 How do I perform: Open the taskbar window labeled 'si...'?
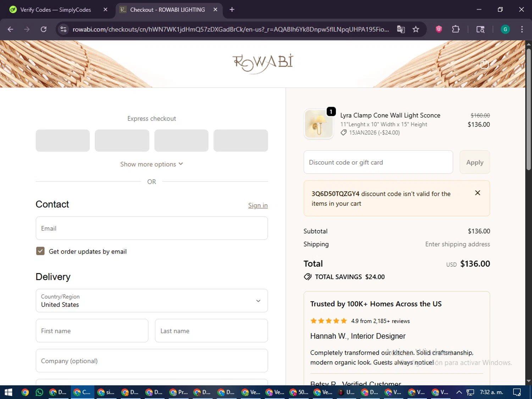point(106,392)
